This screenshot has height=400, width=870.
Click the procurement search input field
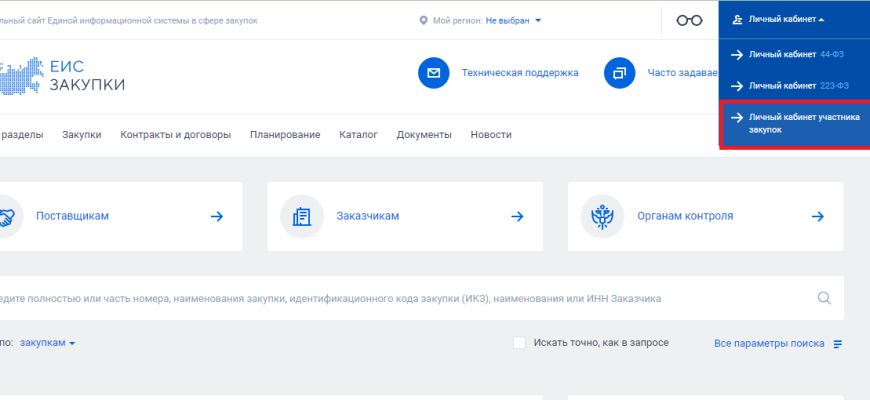point(400,298)
